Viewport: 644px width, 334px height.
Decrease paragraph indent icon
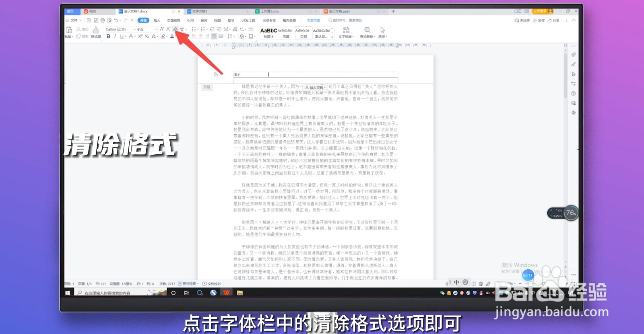pos(212,29)
